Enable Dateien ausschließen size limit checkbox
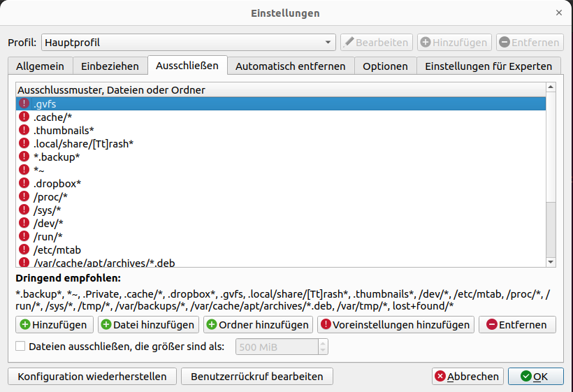Screen dimensions: 573x392 coord(20,346)
